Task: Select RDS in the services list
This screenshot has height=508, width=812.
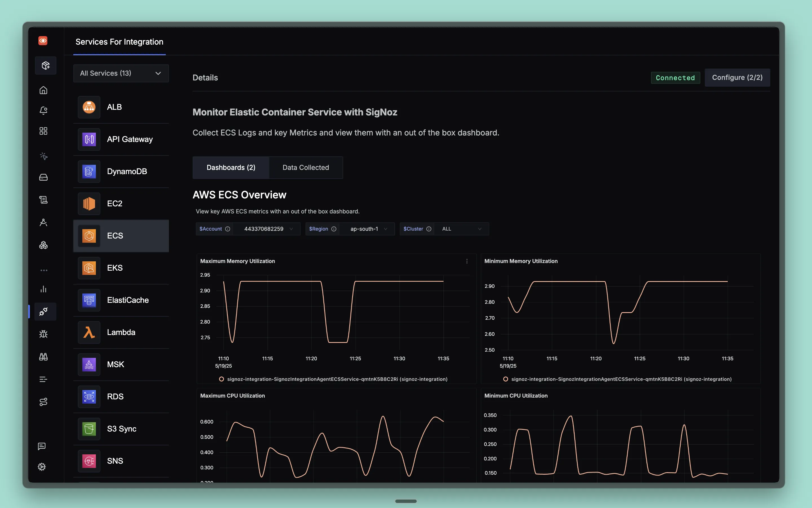Action: [121, 397]
